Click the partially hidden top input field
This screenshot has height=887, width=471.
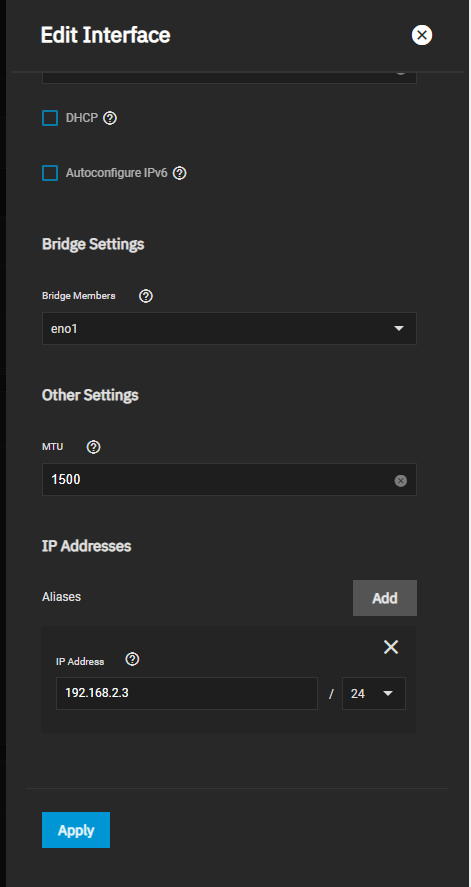pos(229,78)
